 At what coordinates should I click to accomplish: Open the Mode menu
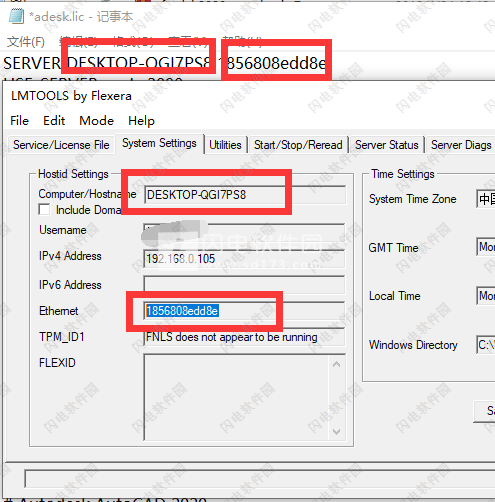pyautogui.click(x=96, y=121)
